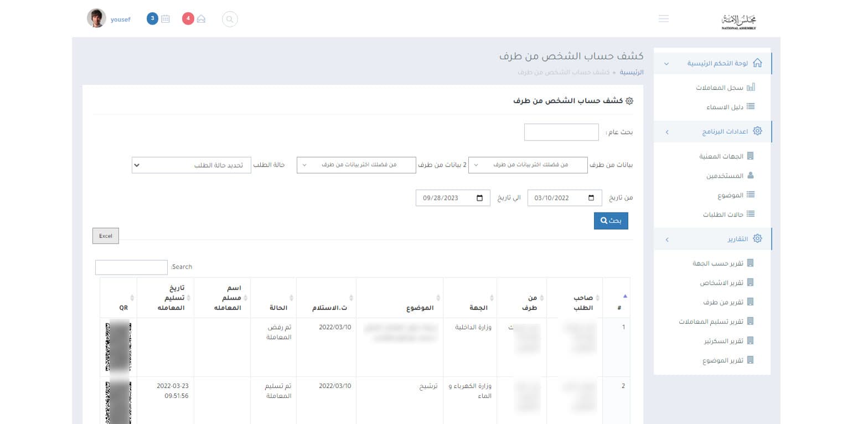The image size is (868, 424).
Task: Click the list icon next to دليل الاسماء
Action: point(751,107)
